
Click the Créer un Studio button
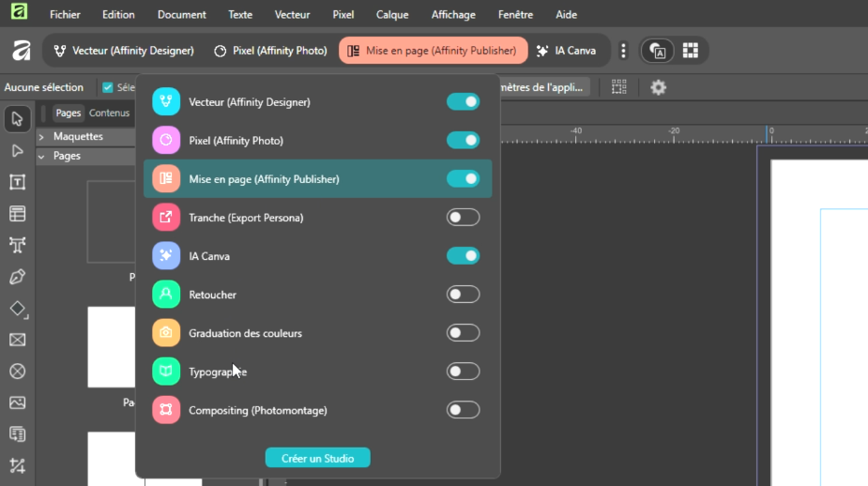tap(317, 458)
